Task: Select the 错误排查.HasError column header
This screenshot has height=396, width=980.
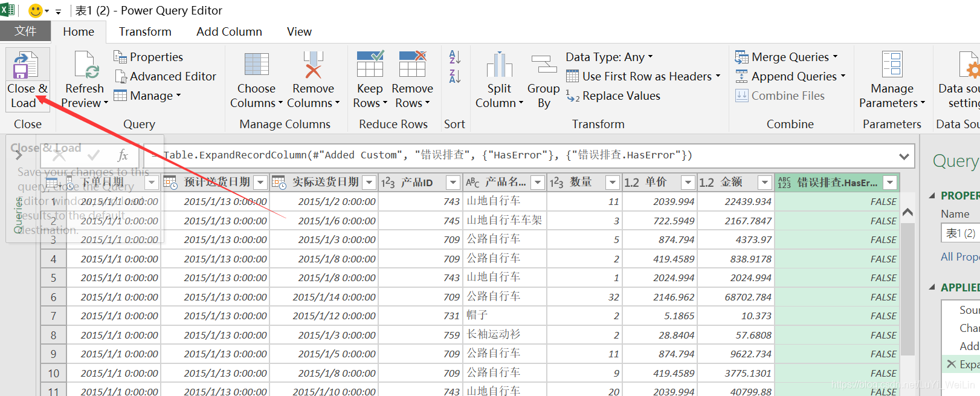Action: tap(836, 182)
